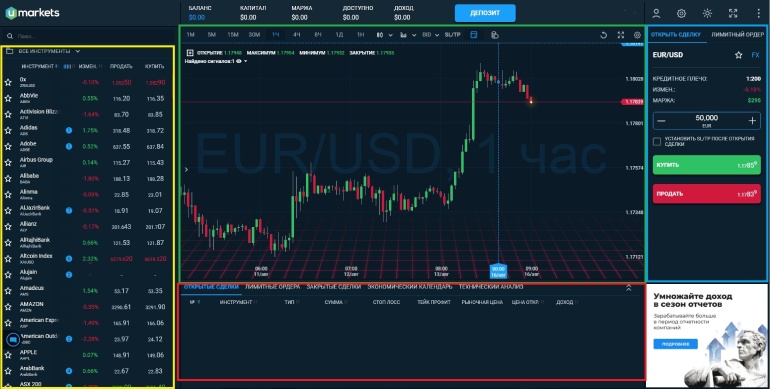770x389 pixels.
Task: Open account settings gear in header
Action: [681, 13]
